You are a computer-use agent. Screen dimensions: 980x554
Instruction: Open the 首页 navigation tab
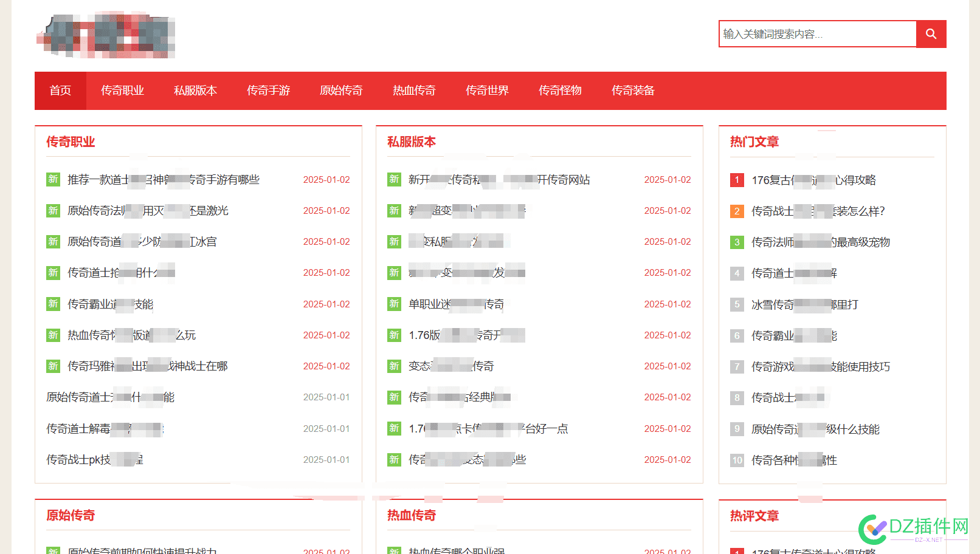pos(60,91)
